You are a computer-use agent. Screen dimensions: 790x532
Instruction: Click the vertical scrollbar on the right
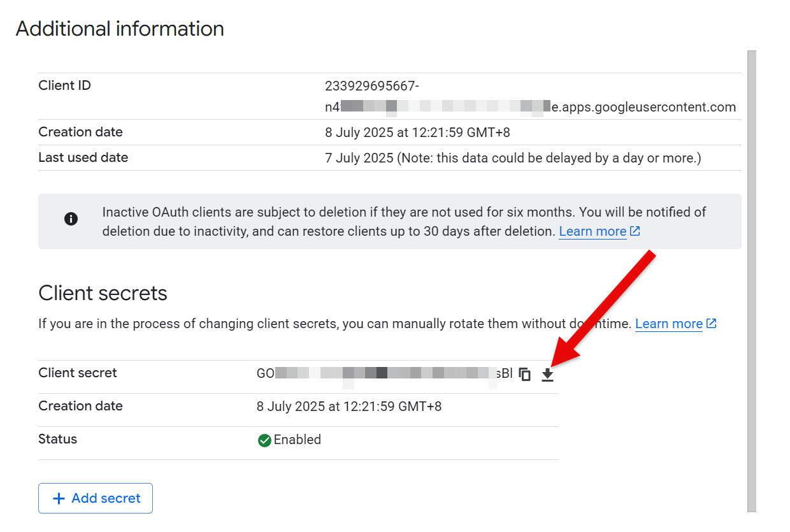pos(752,280)
